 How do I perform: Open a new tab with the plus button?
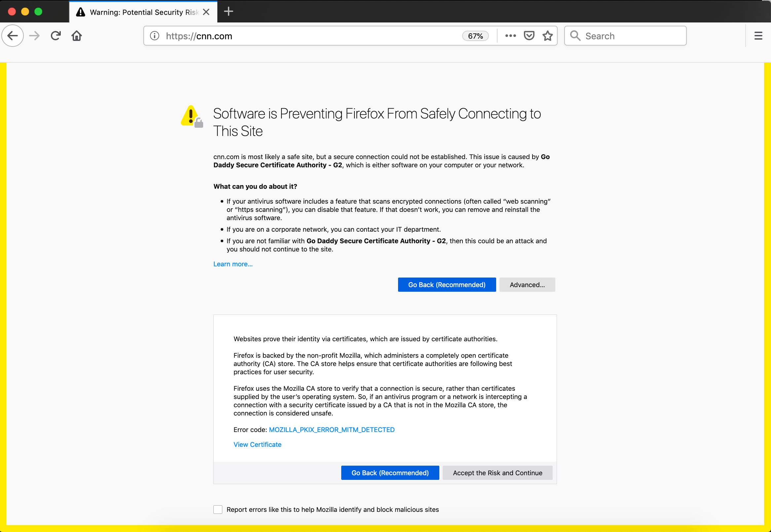coord(229,12)
